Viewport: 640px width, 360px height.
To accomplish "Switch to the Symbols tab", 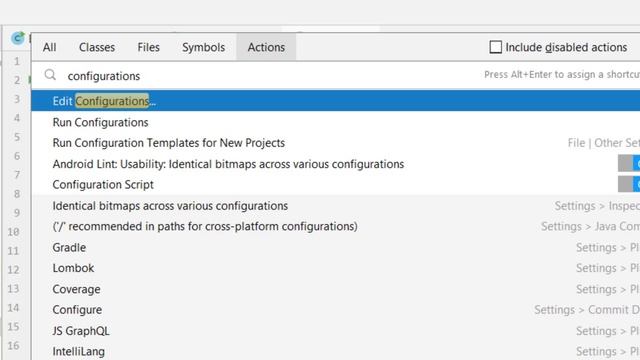I will point(203,47).
